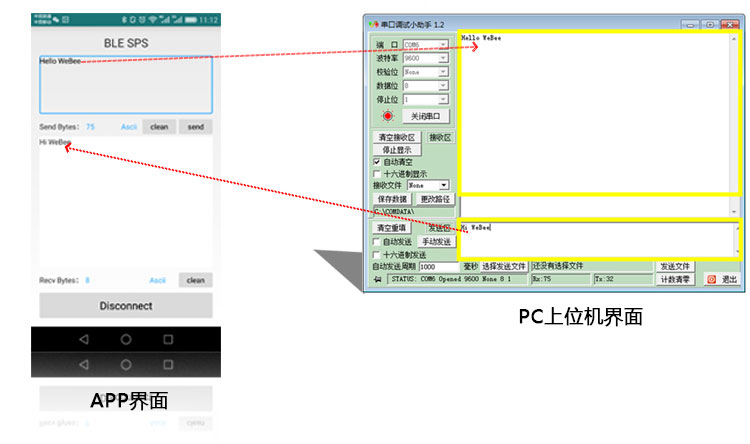
Task: Click the pin icon left of STATUS bar
Action: click(377, 279)
